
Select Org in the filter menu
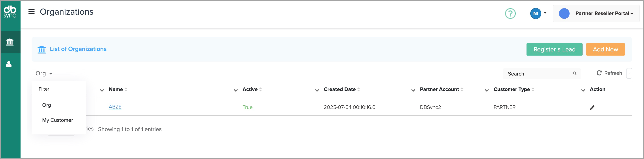click(x=47, y=105)
